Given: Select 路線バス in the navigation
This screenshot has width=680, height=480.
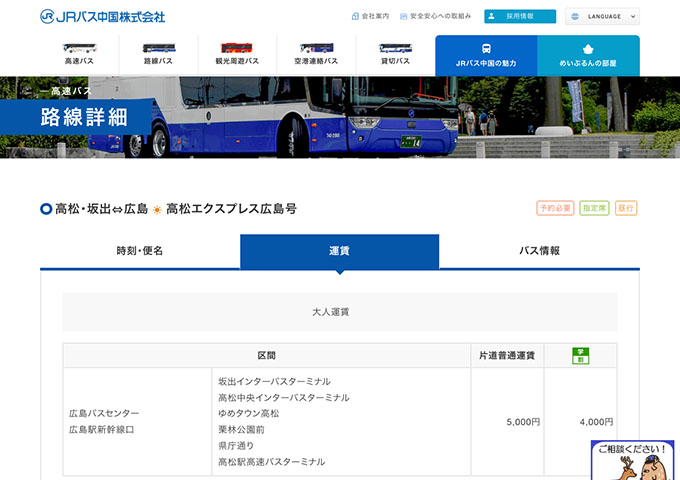Looking at the screenshot, I should click(x=158, y=55).
